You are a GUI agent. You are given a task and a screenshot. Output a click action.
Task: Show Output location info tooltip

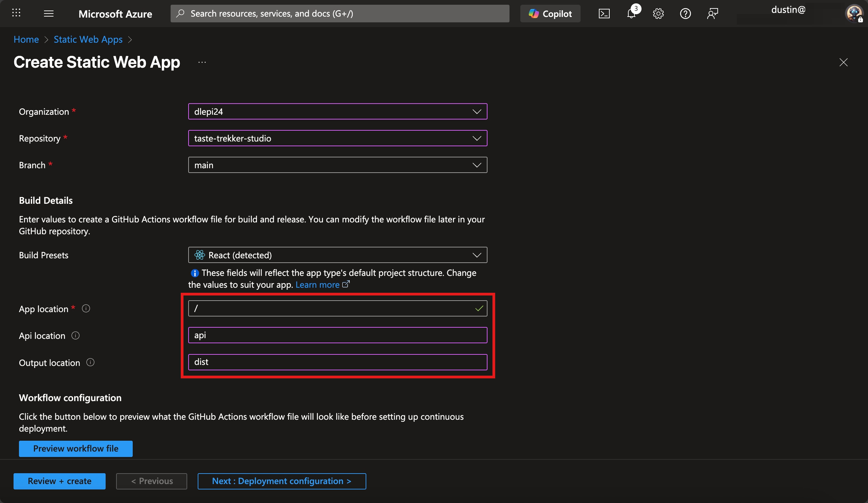click(90, 362)
